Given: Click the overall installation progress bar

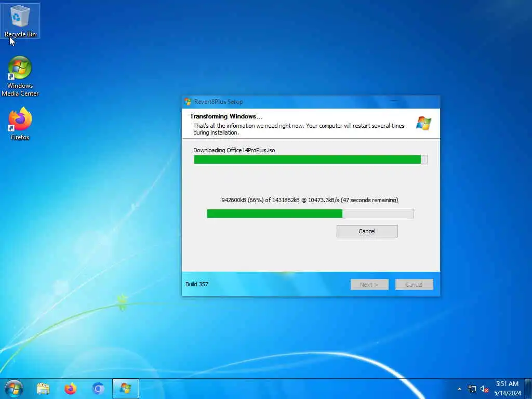Looking at the screenshot, I should tap(311, 159).
